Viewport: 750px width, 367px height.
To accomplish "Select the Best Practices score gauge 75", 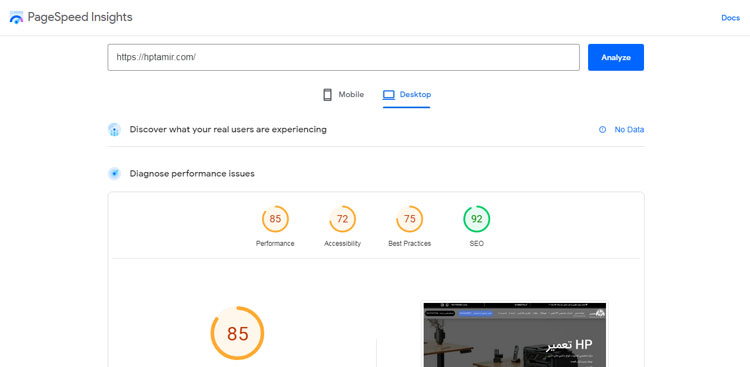I will pyautogui.click(x=409, y=219).
